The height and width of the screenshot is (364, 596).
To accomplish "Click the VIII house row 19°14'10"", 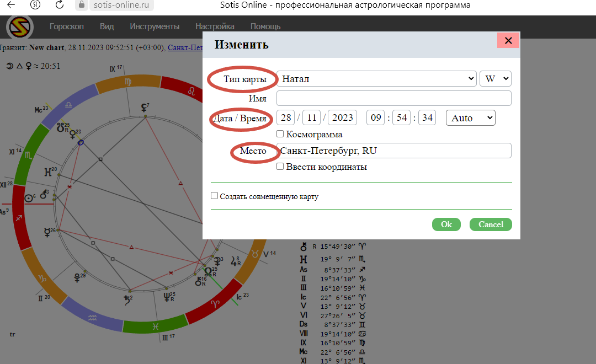I will (333, 334).
